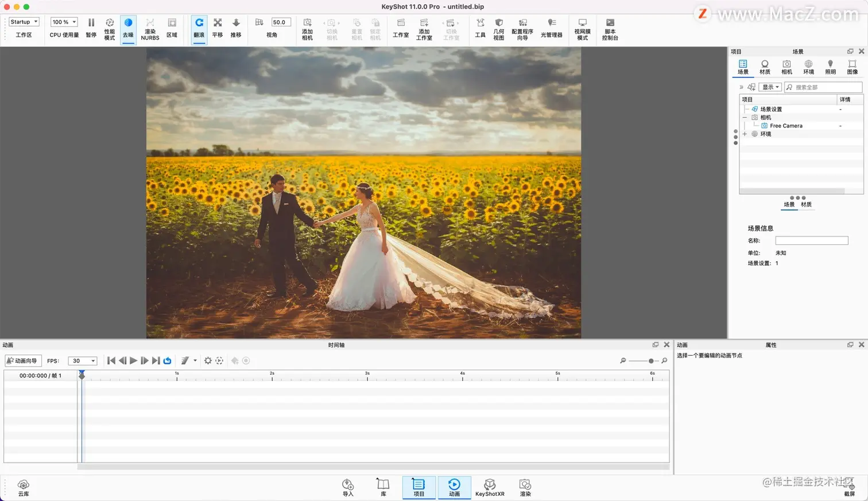Launch the 配置程序向导 configurator wizard
868x501 pixels.
click(x=522, y=28)
